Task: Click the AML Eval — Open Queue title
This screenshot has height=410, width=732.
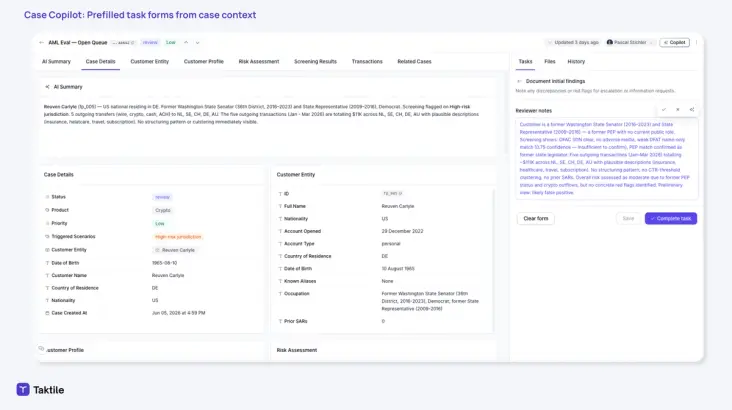Action: click(x=77, y=42)
